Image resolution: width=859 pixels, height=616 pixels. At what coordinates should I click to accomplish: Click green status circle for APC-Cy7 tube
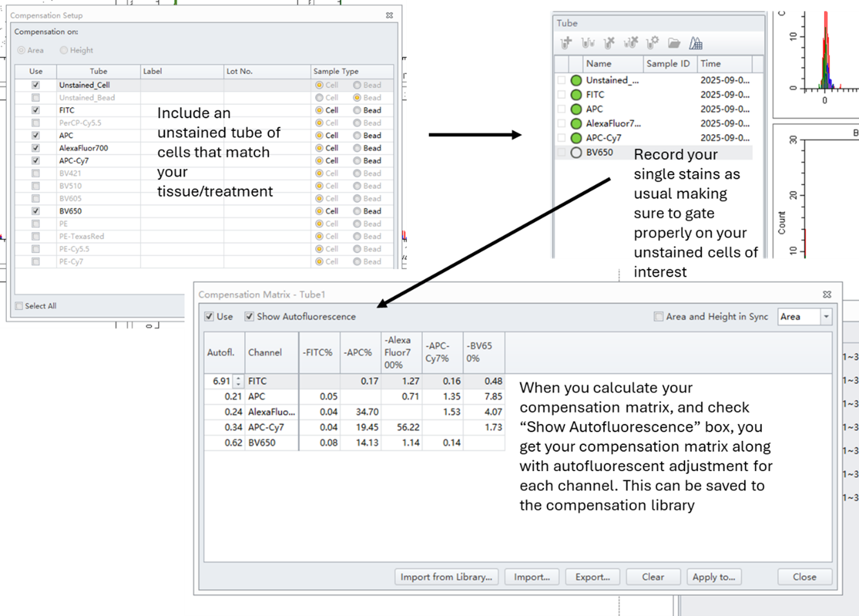click(x=576, y=138)
